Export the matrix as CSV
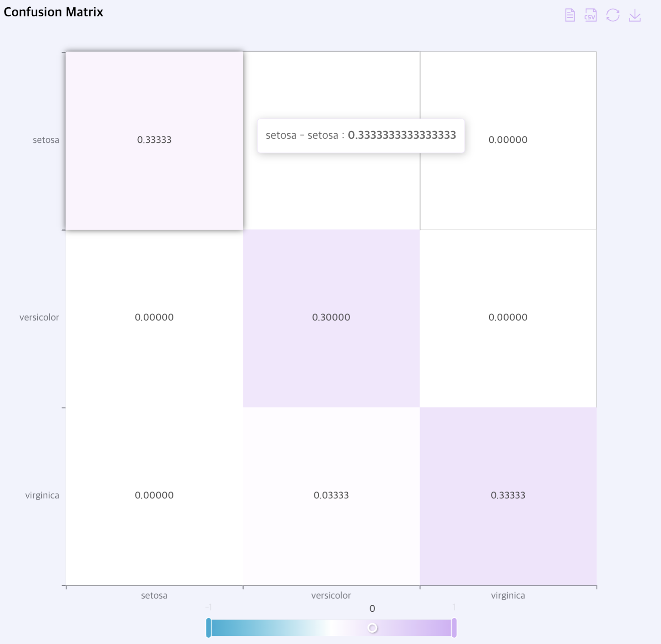Image resolution: width=661 pixels, height=644 pixels. pos(591,15)
